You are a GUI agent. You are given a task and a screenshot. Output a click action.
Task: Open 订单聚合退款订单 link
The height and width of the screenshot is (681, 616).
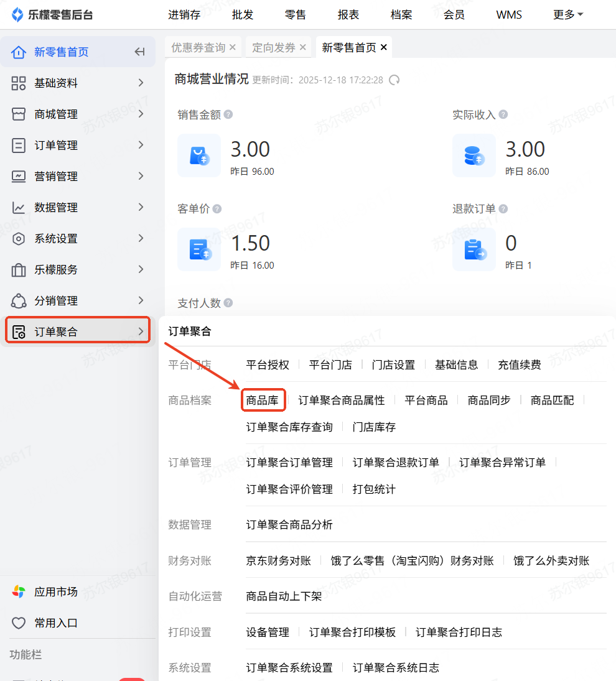(x=396, y=463)
